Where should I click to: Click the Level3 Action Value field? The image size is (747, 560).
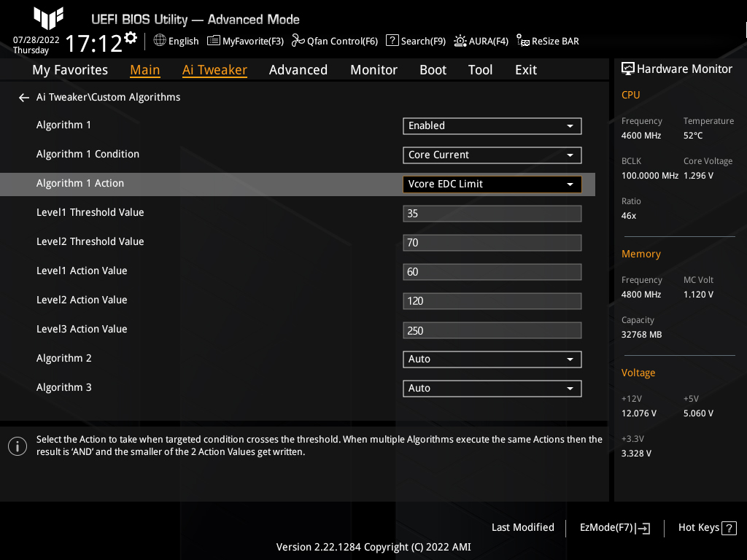pyautogui.click(x=492, y=330)
